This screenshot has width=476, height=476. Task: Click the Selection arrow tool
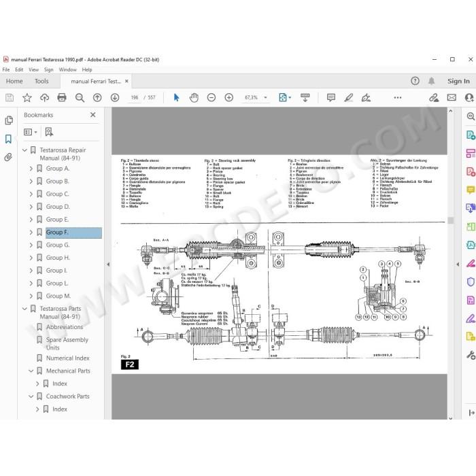point(176,97)
